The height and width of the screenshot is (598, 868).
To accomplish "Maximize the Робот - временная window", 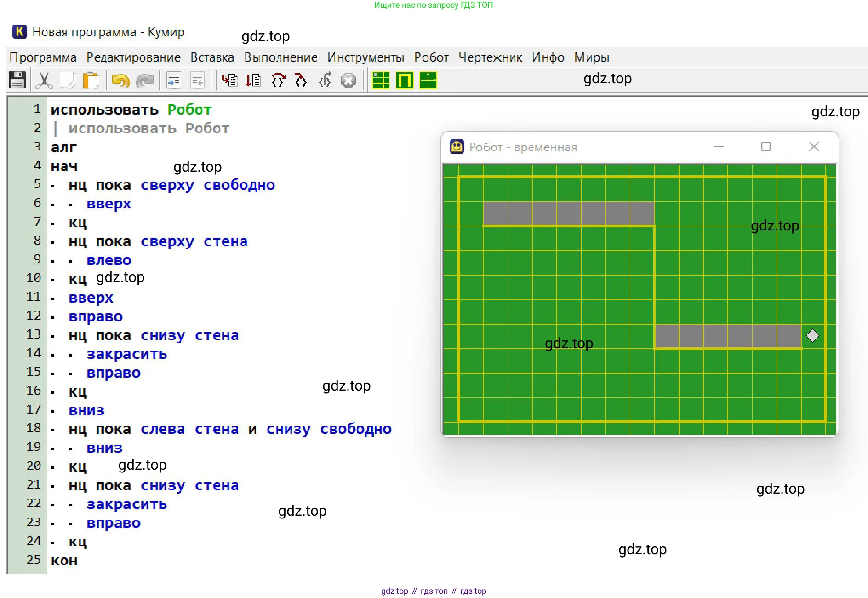I will pyautogui.click(x=765, y=147).
